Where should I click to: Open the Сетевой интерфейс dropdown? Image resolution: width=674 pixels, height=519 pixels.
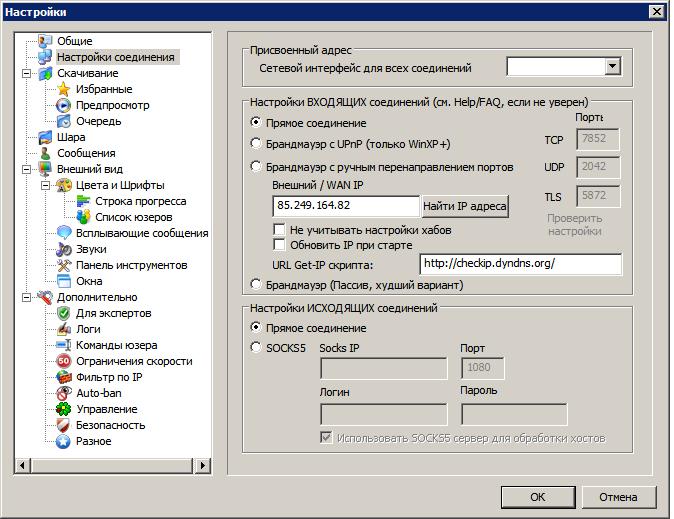[612, 67]
